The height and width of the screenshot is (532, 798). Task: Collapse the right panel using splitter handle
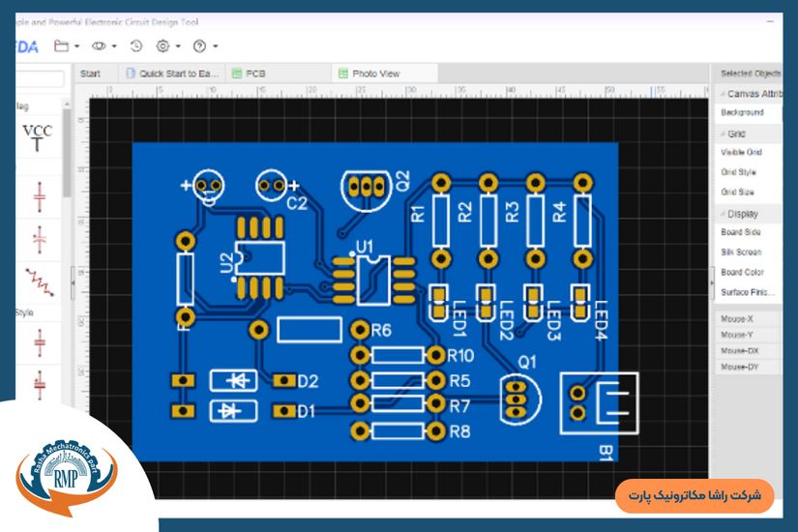point(712,282)
